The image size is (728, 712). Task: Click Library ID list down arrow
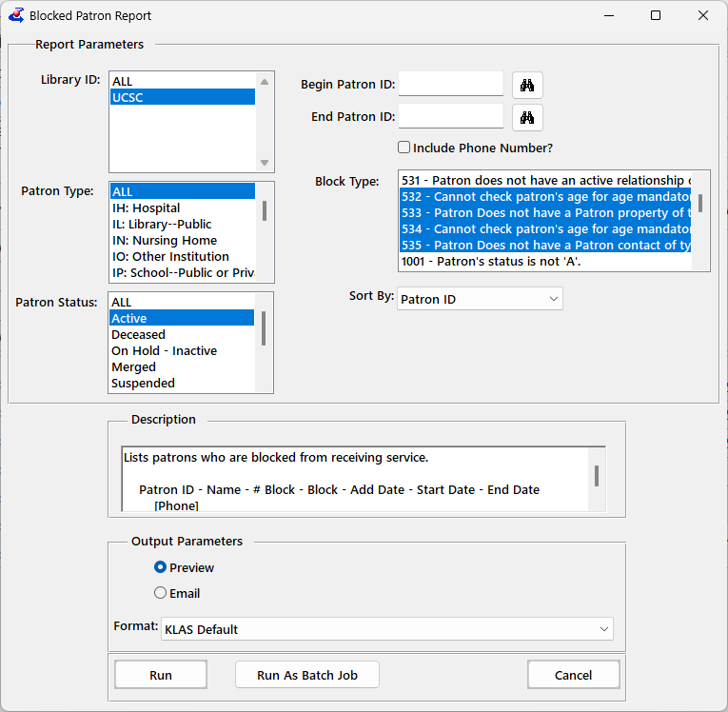pyautogui.click(x=265, y=163)
